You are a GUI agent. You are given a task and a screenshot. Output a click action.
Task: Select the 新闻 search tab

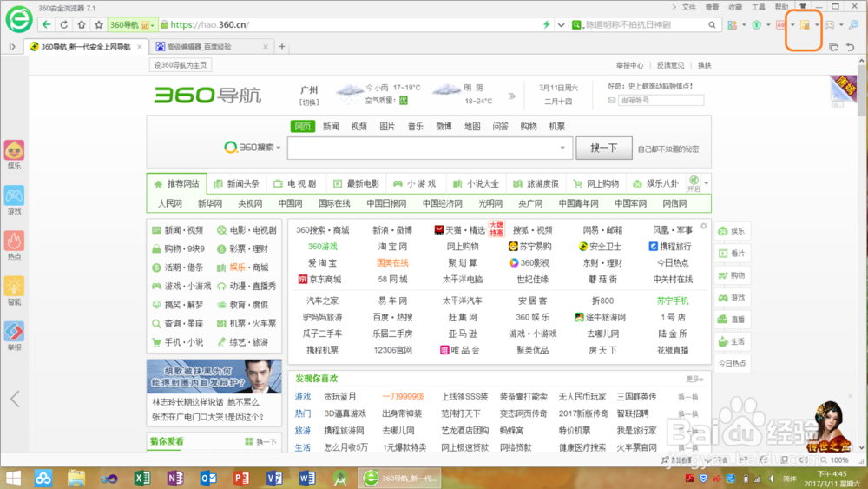[331, 126]
